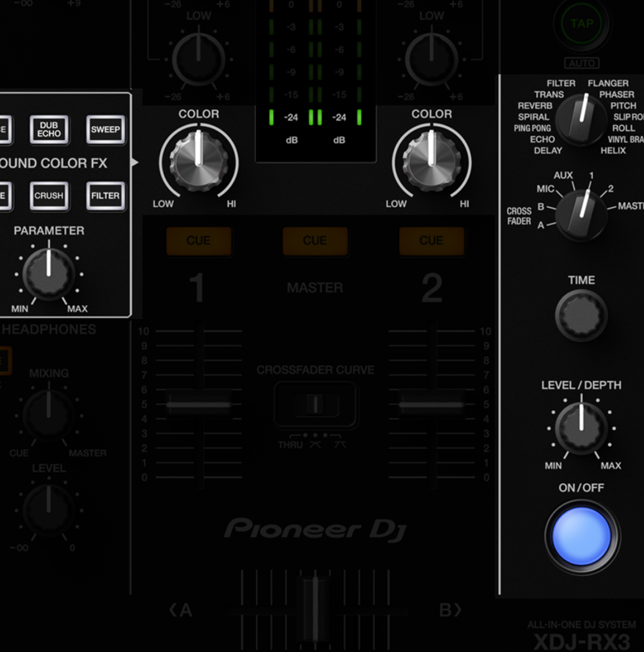
Task: Toggle the MASTER CUE button
Action: point(315,241)
